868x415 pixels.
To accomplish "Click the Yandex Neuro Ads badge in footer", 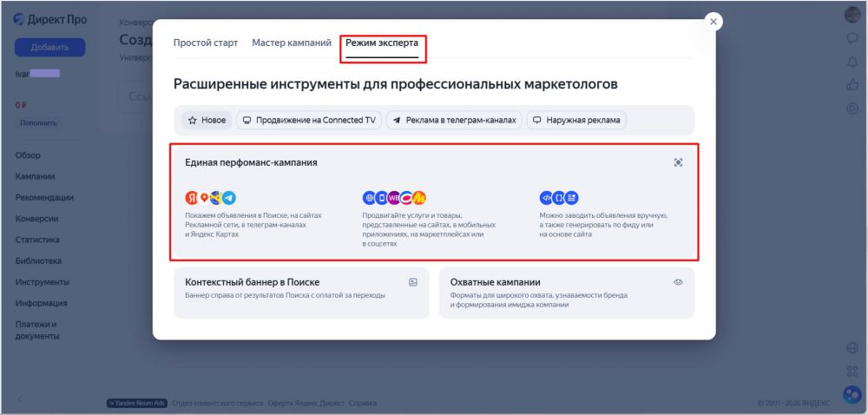I will pos(137,403).
